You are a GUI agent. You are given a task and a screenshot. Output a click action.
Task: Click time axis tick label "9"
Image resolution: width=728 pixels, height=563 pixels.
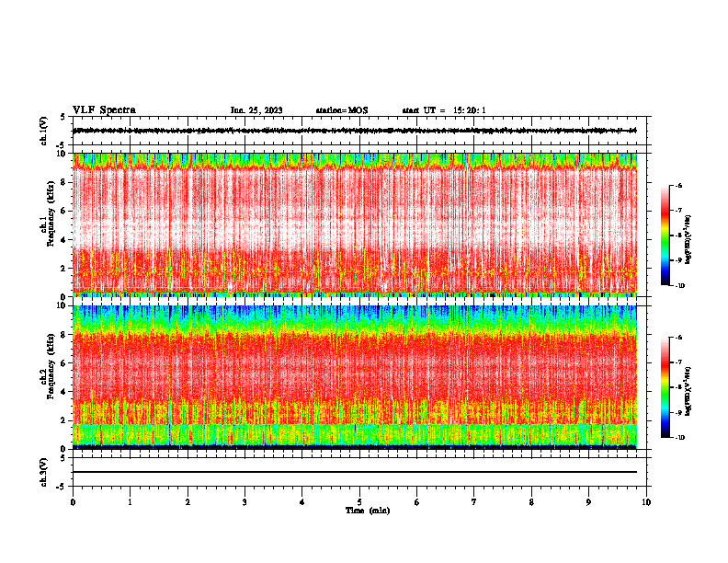[588, 502]
